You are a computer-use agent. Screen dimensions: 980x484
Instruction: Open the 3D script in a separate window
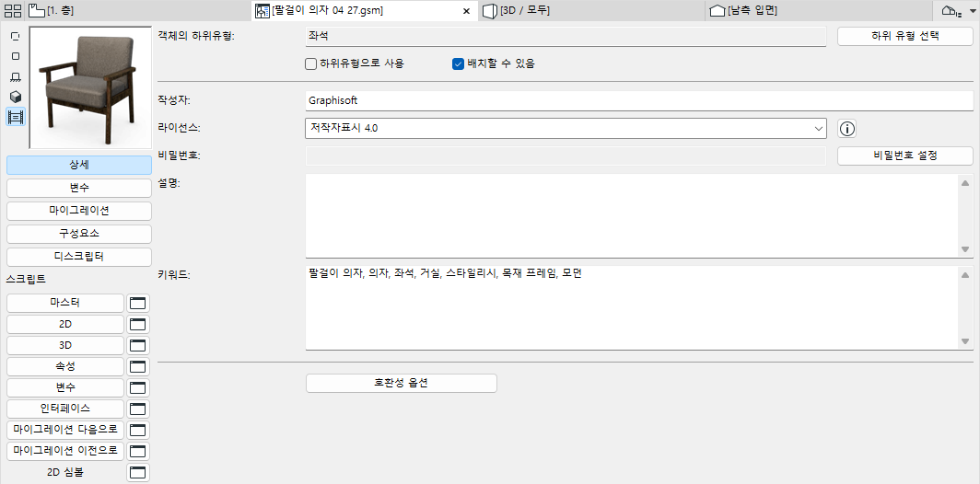pos(137,345)
